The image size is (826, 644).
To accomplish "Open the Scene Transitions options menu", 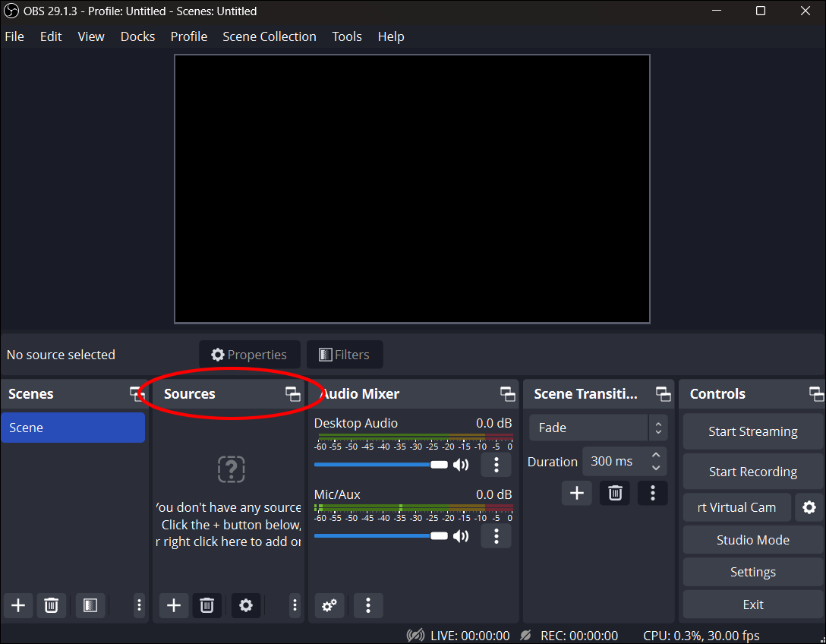I will [x=653, y=493].
